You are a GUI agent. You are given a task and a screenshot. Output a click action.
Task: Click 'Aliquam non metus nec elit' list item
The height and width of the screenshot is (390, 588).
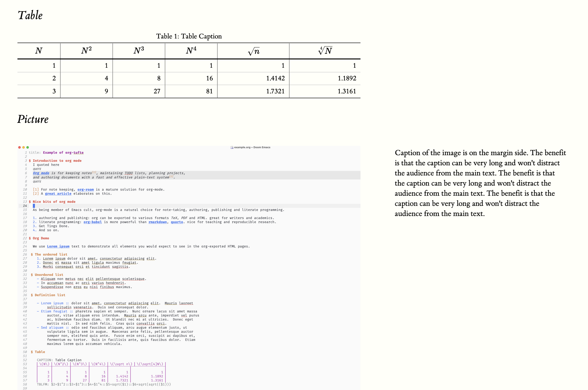[91, 279]
